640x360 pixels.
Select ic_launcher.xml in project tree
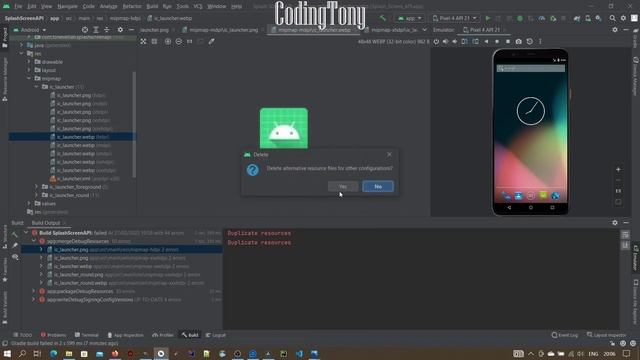click(84, 178)
